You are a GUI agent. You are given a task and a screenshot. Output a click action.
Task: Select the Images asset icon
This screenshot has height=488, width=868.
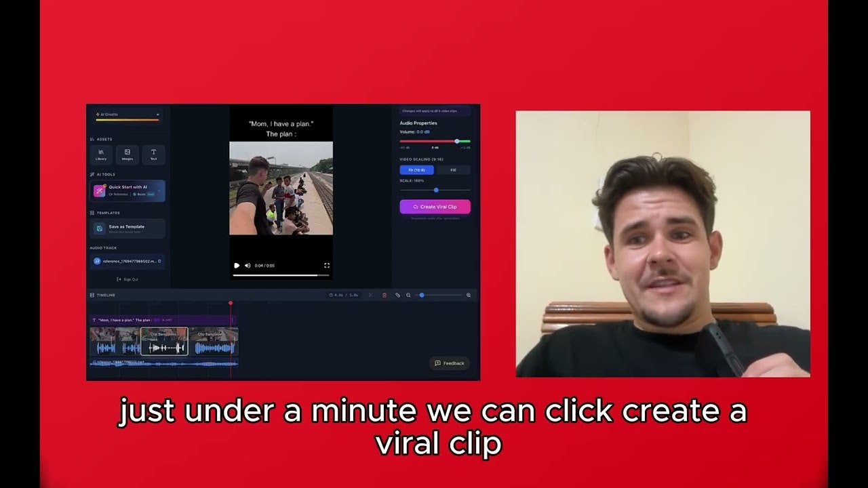127,155
